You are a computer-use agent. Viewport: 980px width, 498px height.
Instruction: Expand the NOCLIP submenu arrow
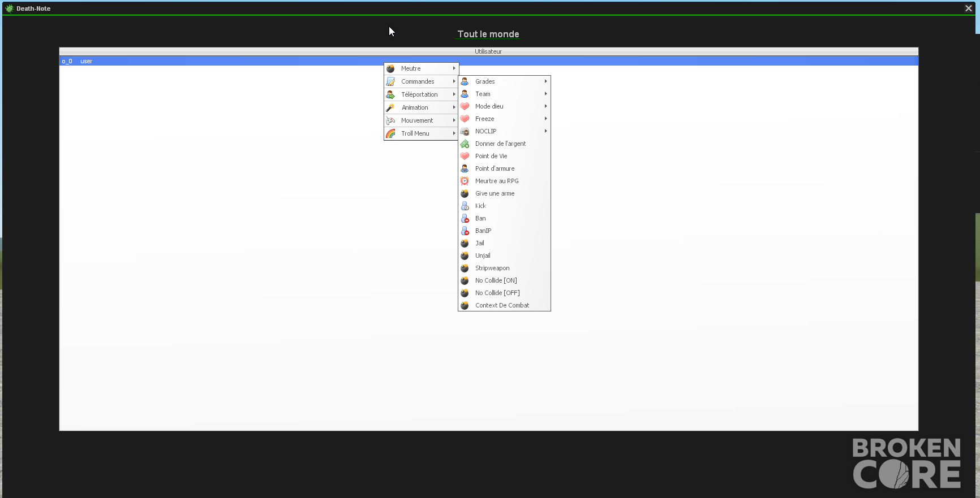[545, 131]
